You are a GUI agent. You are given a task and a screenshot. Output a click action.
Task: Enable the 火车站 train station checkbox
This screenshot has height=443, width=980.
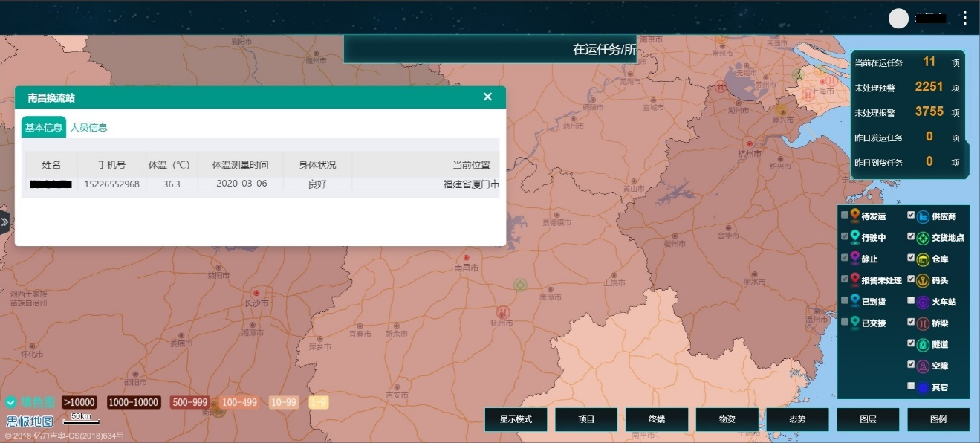911,301
